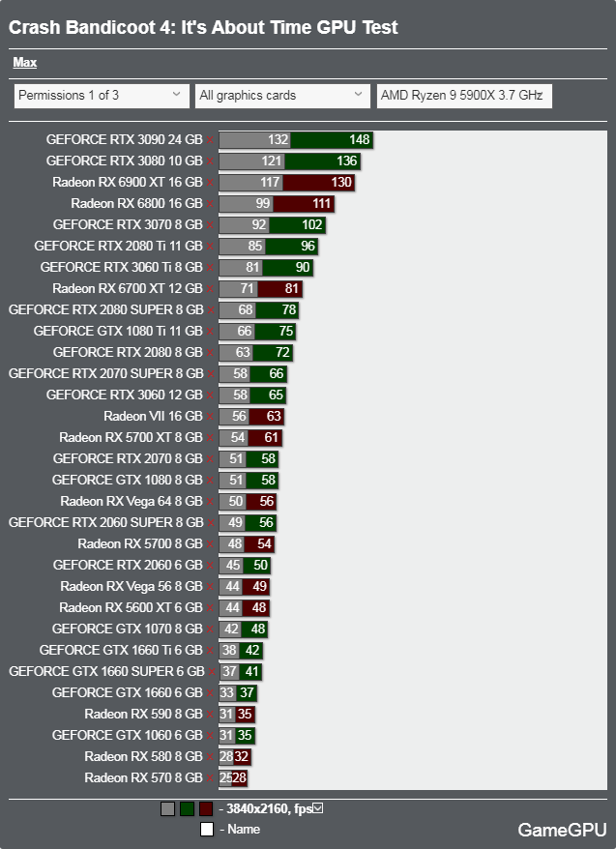Screen dimensions: 616x849
Task: Click the Radeon RX 6800 bar showing 111
Action: pos(303,204)
